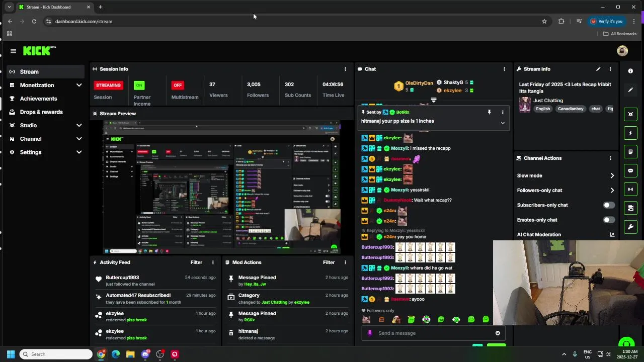The image size is (644, 362).
Task: Open File Explorer from the taskbar
Action: pos(130,354)
